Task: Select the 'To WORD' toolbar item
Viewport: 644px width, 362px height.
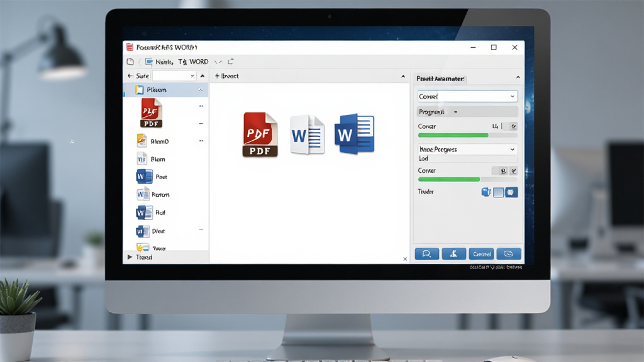Action: [193, 62]
